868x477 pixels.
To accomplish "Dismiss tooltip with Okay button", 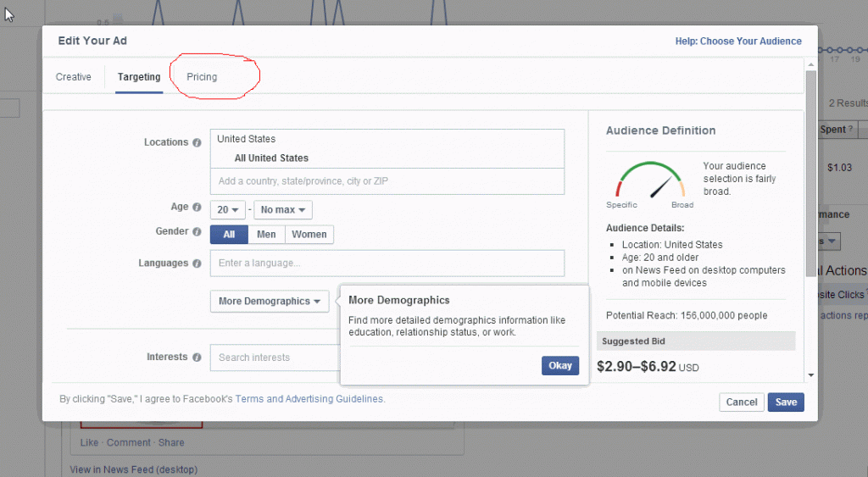I will tap(560, 366).
